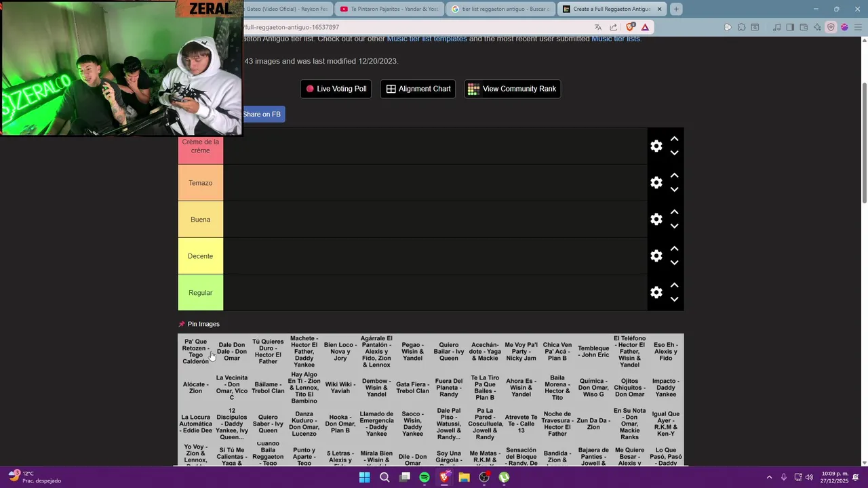Choose Impacto - Daddy Yankee item
Viewport: 868px width, 488px height.
point(665,387)
